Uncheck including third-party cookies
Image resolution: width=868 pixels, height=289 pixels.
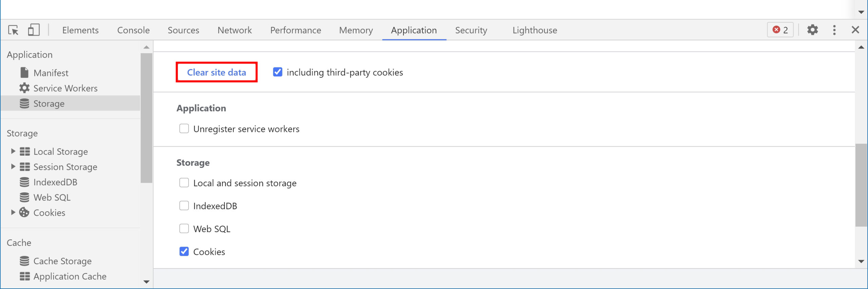pos(278,72)
